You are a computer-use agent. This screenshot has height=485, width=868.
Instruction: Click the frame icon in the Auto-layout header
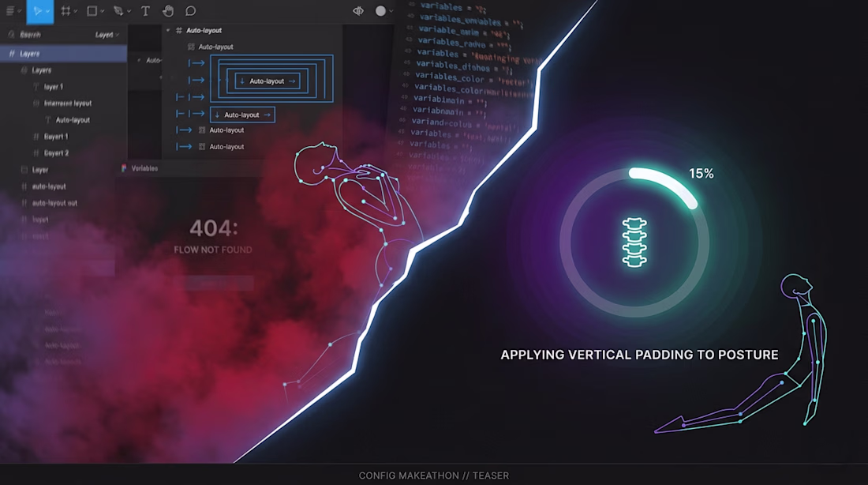179,31
